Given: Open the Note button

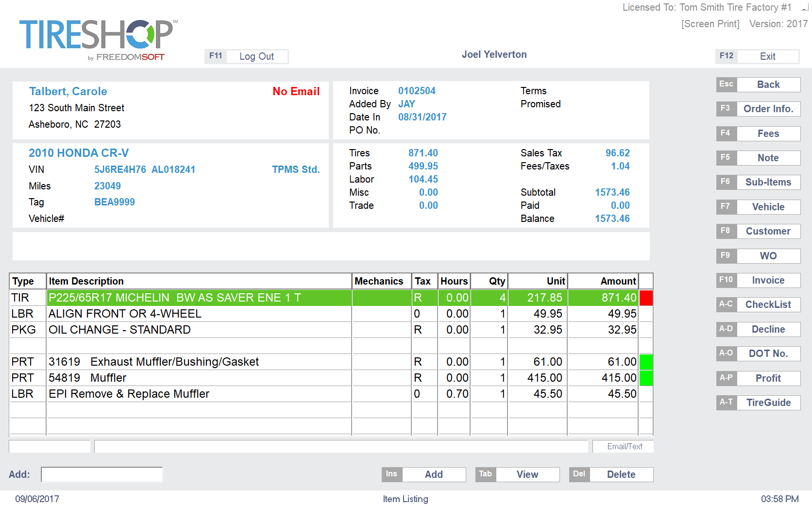Looking at the screenshot, I should click(x=758, y=158).
